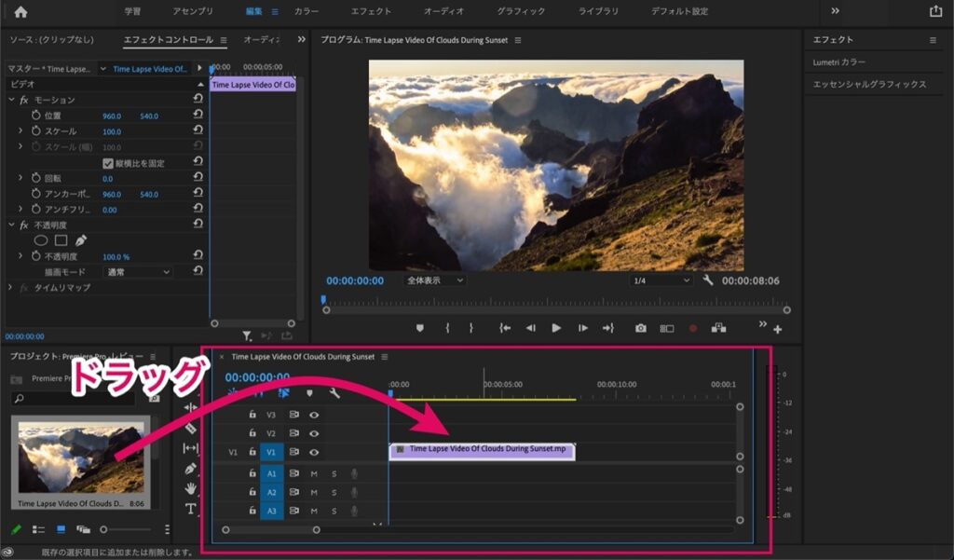This screenshot has height=560, width=954.
Task: Open Lumetri カラー in effects panel
Action: [x=839, y=62]
